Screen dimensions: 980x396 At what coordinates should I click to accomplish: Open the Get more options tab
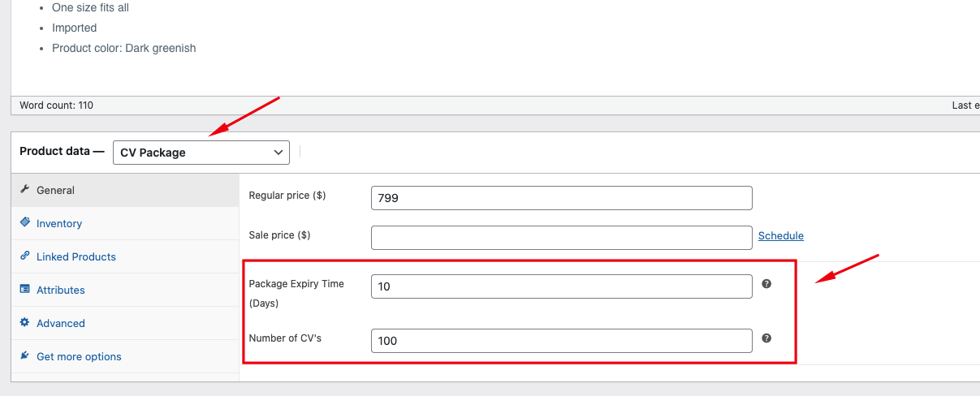coord(79,356)
